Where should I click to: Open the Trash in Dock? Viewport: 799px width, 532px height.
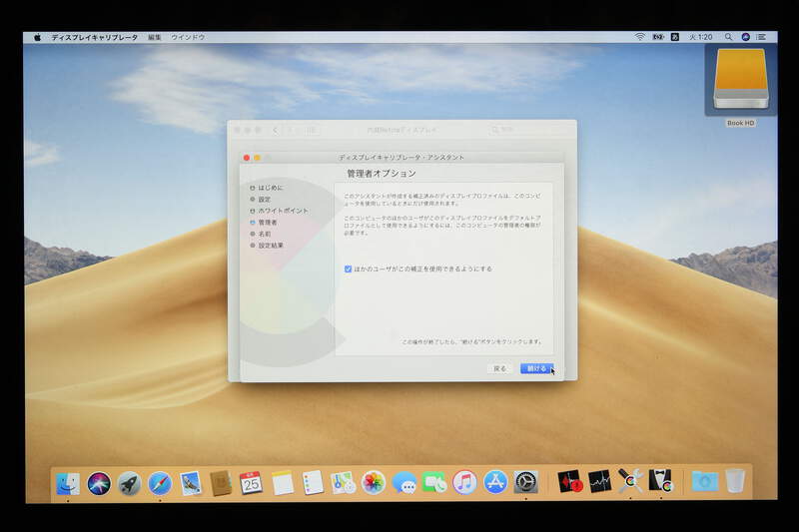point(735,480)
